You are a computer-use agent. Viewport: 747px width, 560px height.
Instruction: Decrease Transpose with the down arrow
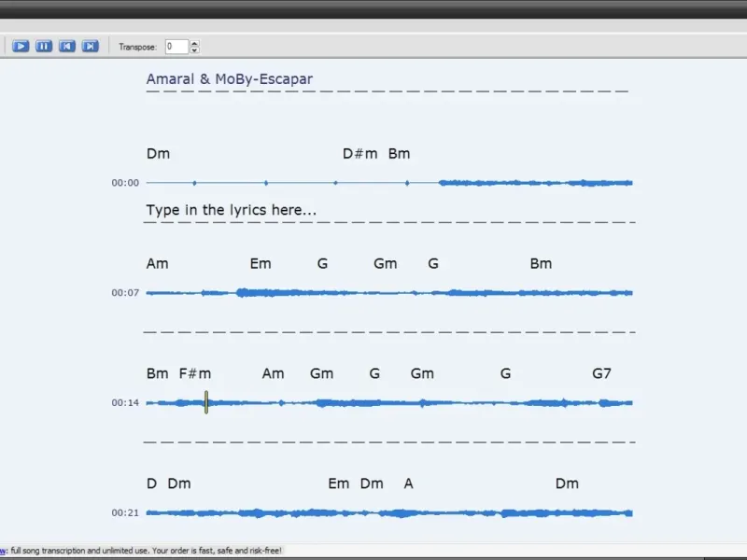pyautogui.click(x=194, y=50)
